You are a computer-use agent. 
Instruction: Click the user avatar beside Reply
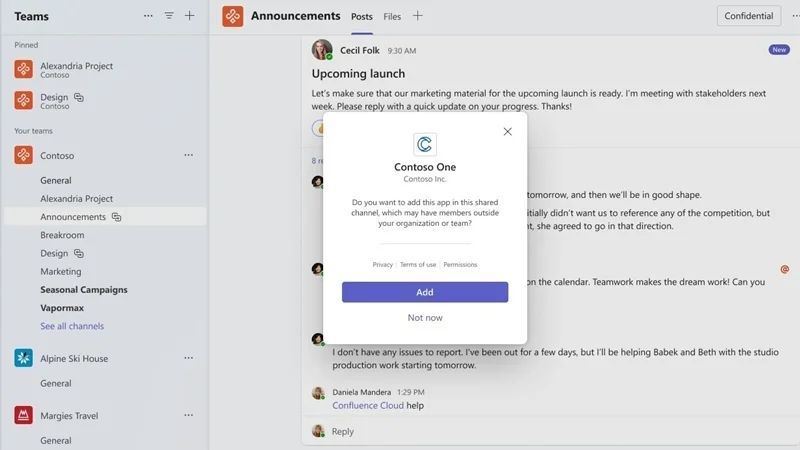(318, 431)
